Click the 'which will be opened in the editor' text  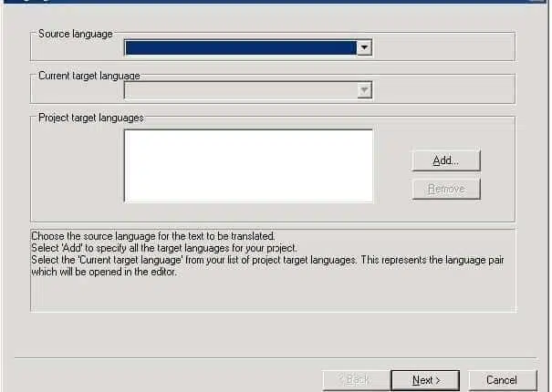[104, 272]
